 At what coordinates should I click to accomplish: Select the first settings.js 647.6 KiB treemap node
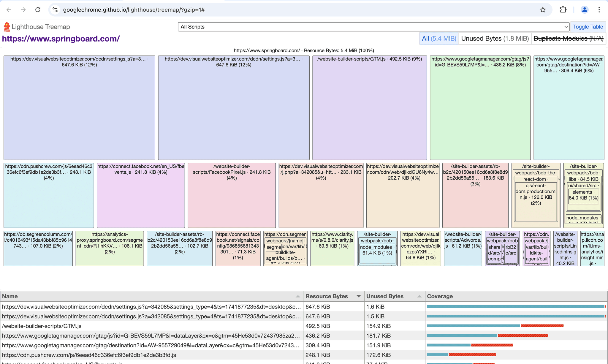click(x=79, y=108)
